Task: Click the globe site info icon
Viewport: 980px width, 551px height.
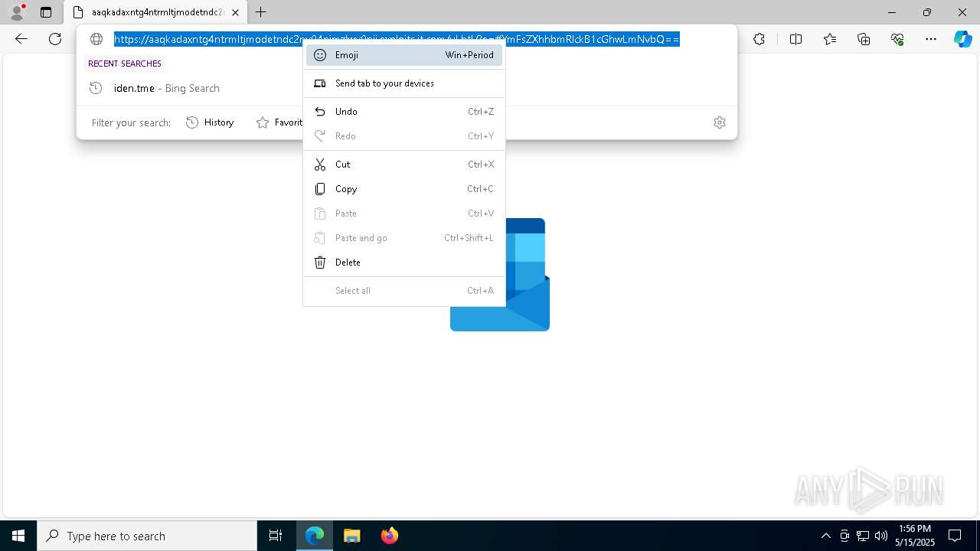Action: (96, 39)
